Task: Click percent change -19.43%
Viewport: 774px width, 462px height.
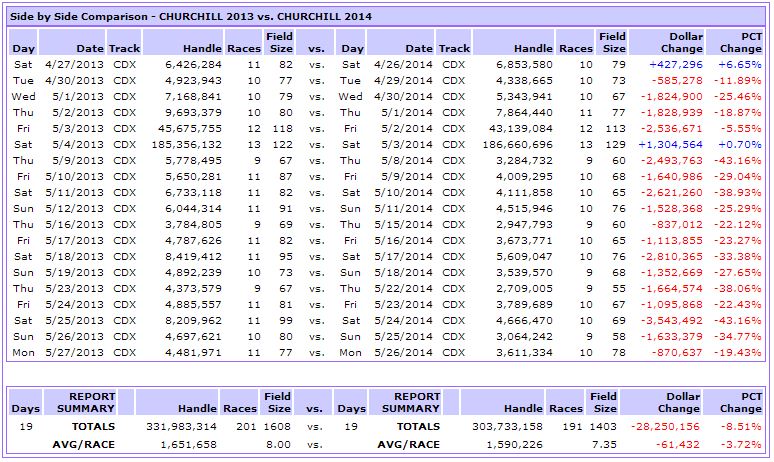Action: point(737,353)
